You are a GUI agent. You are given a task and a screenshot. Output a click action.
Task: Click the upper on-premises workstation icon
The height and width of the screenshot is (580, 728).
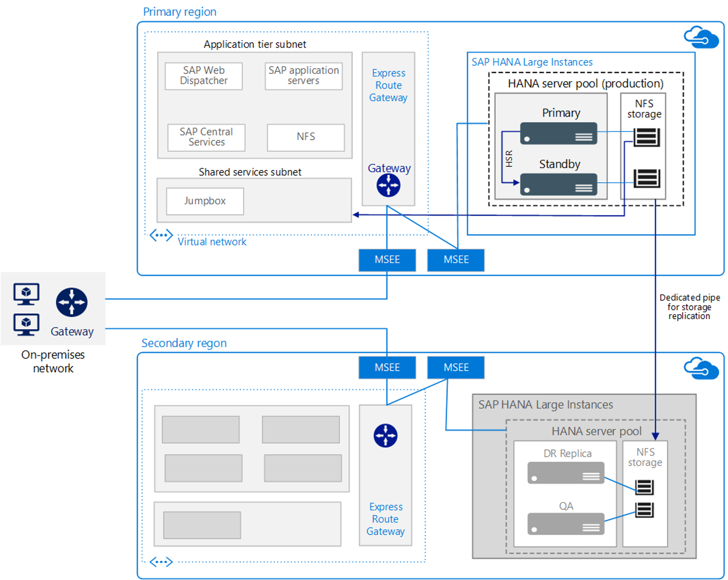click(26, 294)
